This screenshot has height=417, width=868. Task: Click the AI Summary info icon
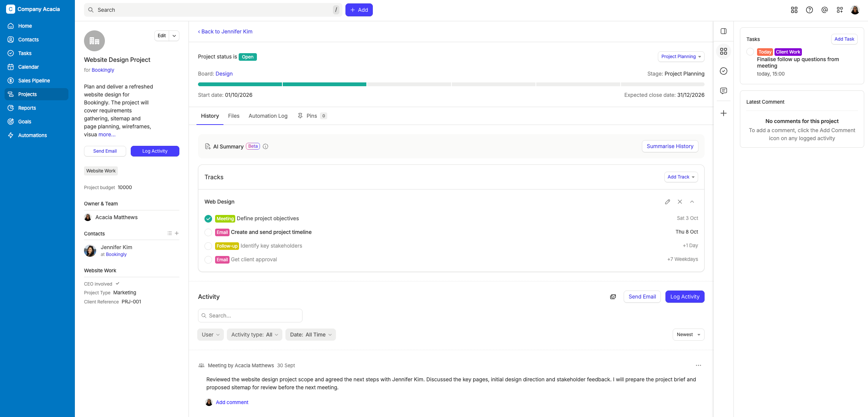266,147
